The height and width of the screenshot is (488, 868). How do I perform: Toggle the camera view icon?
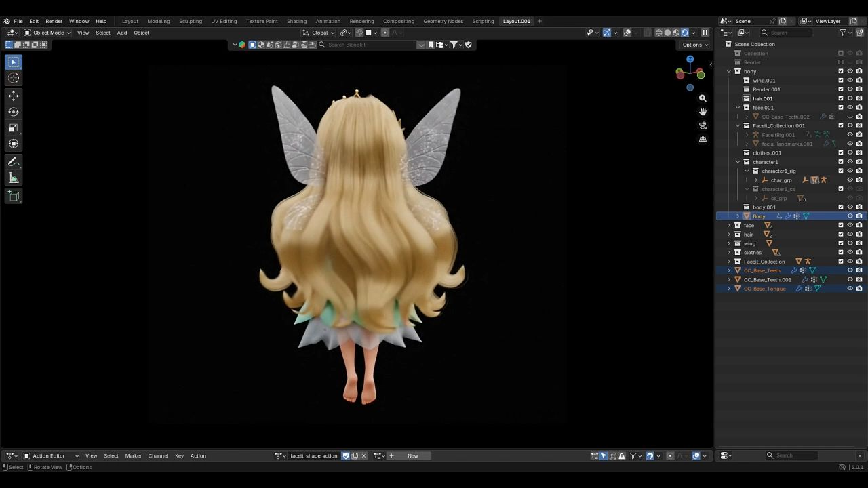click(x=703, y=125)
